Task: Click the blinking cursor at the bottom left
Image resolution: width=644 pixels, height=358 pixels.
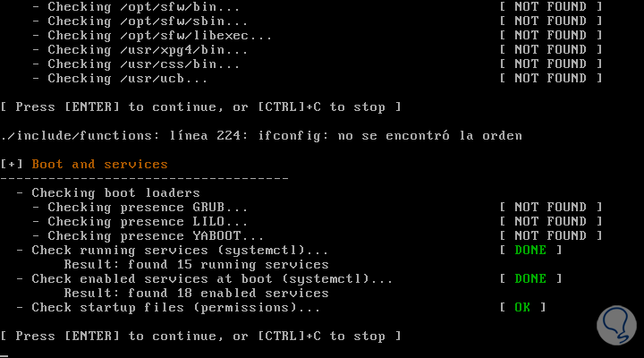Action: tap(4, 354)
